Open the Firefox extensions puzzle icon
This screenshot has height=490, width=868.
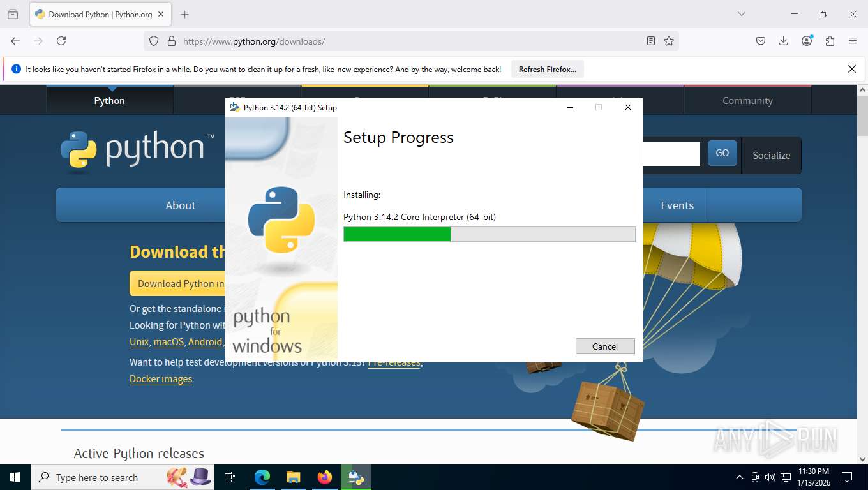(x=830, y=41)
